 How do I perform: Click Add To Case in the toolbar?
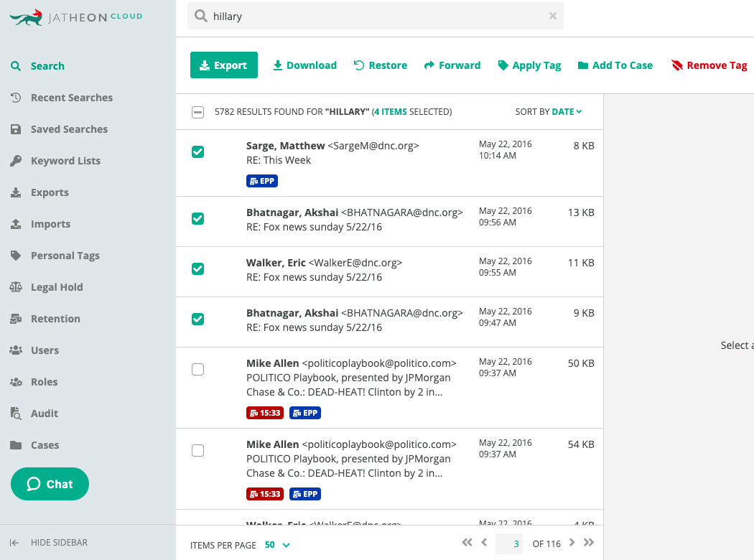tap(615, 65)
